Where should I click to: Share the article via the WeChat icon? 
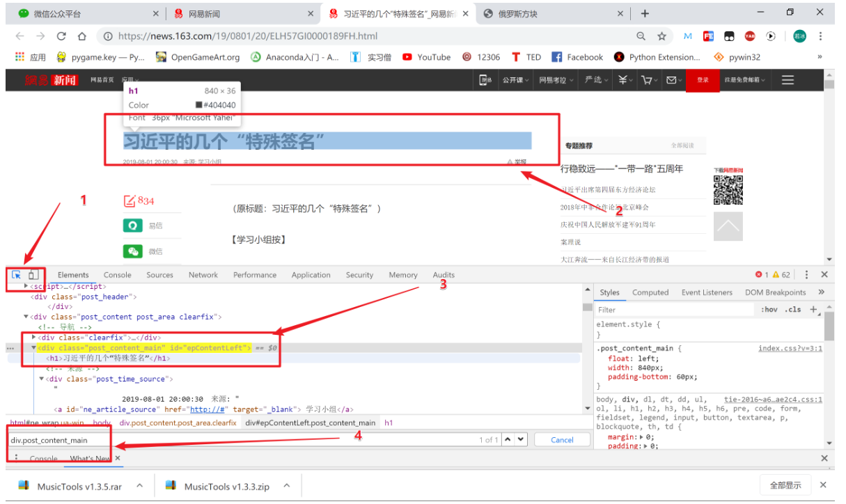point(132,251)
